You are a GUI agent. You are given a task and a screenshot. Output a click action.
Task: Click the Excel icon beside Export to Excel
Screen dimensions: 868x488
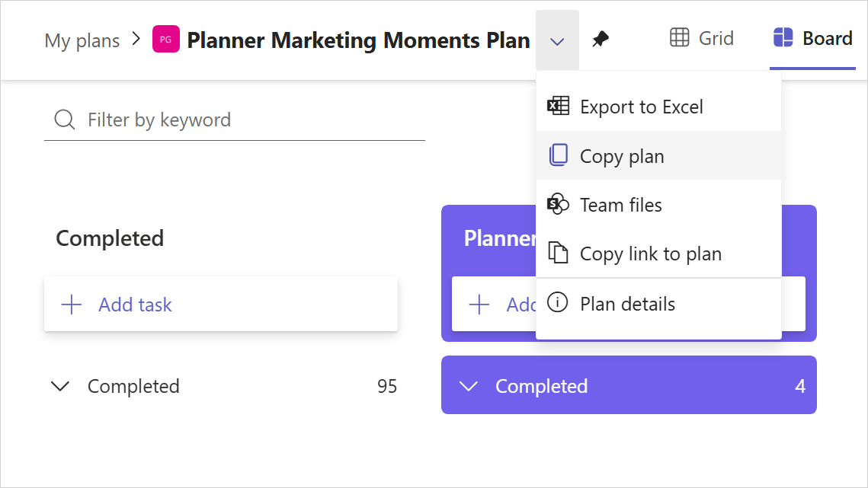558,106
